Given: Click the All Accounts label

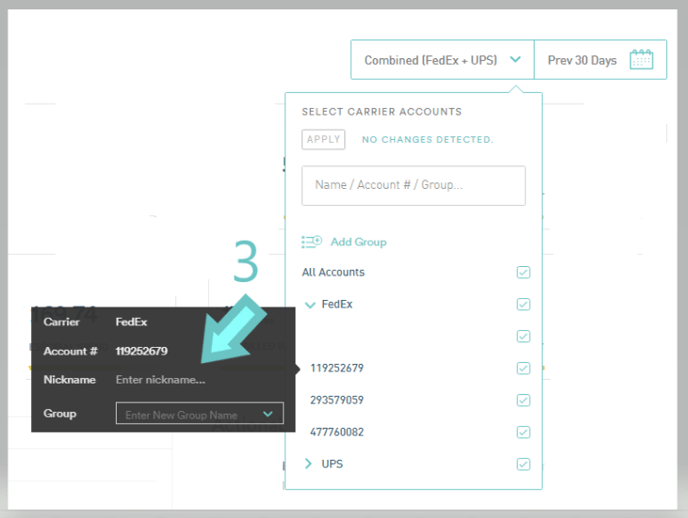Looking at the screenshot, I should pyautogui.click(x=333, y=272).
